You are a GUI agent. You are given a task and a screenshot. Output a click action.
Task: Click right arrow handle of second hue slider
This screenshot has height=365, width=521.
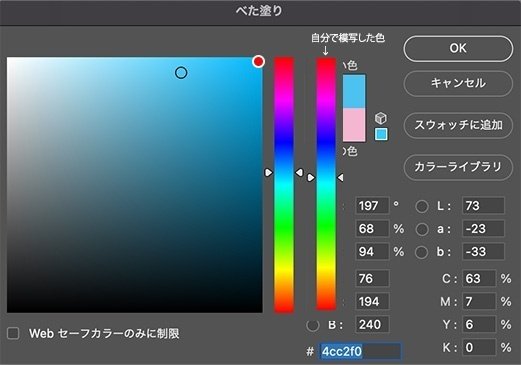click(x=340, y=178)
